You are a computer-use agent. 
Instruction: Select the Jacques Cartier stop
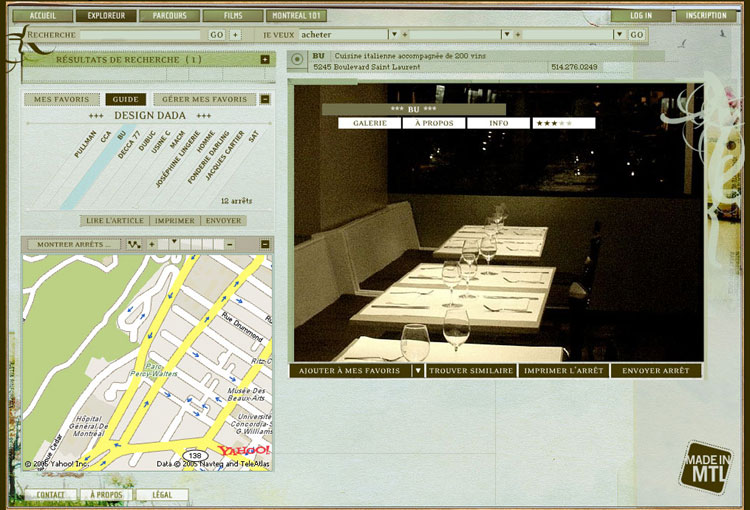[x=224, y=155]
